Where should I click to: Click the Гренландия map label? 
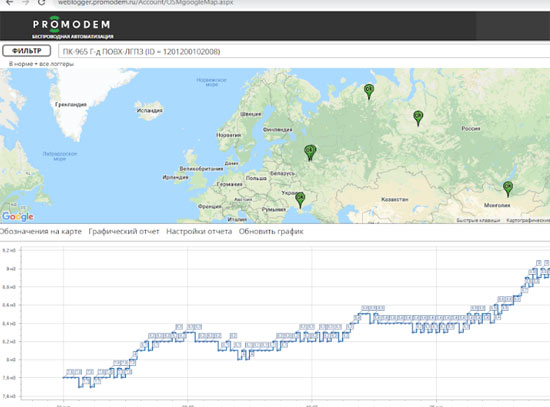pyautogui.click(x=71, y=105)
